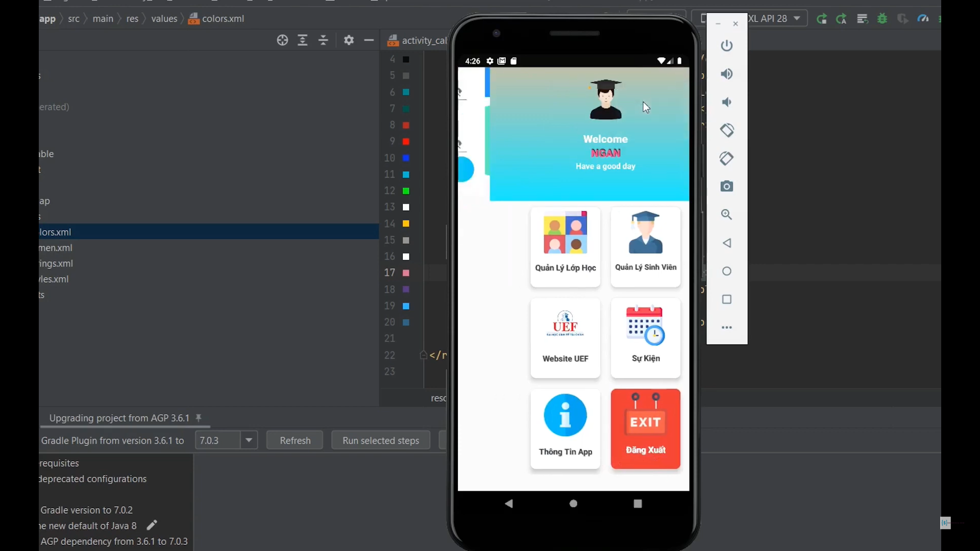Open Website UEF card
The width and height of the screenshot is (980, 551).
566,338
